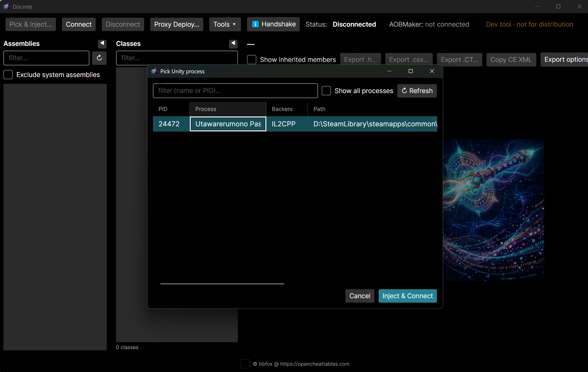Click the Handshake info button
The height and width of the screenshot is (372, 588).
tap(273, 24)
